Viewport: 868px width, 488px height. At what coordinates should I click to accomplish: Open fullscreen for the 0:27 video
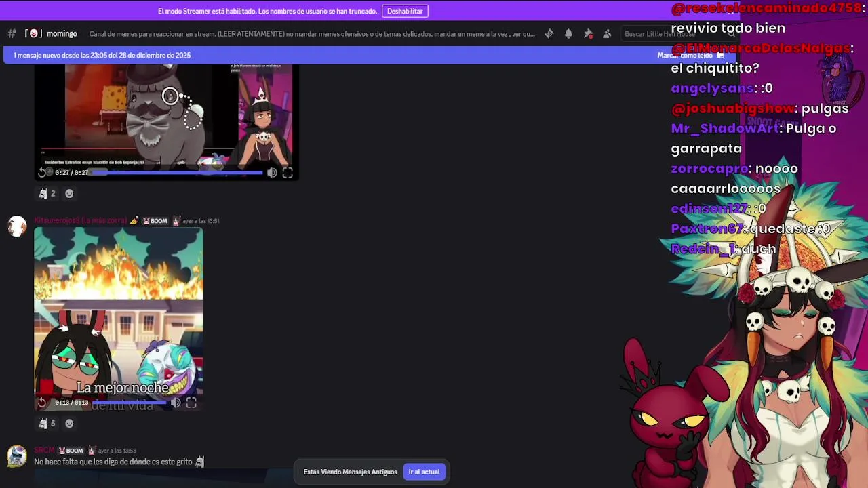tap(288, 173)
